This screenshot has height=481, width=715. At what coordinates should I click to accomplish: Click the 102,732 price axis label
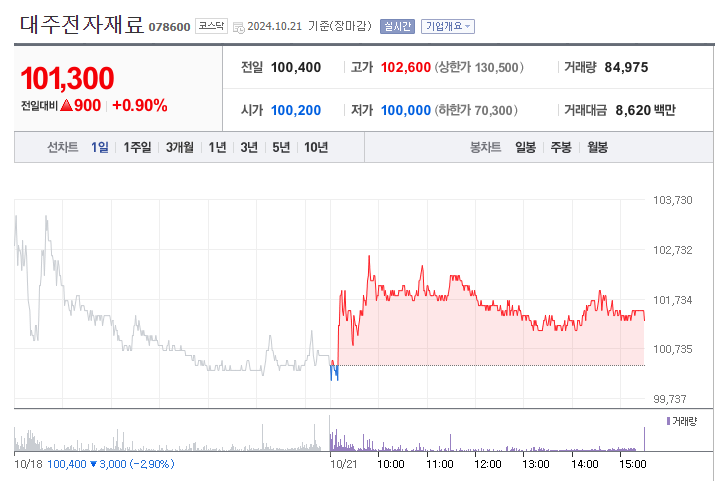tap(673, 250)
